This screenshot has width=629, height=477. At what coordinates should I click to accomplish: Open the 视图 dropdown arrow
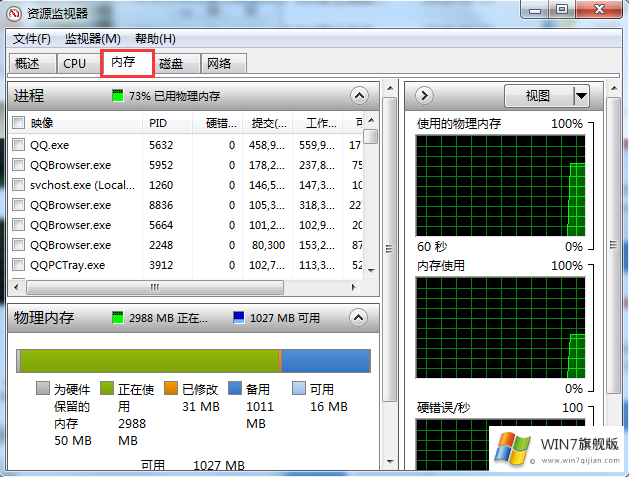(x=581, y=96)
